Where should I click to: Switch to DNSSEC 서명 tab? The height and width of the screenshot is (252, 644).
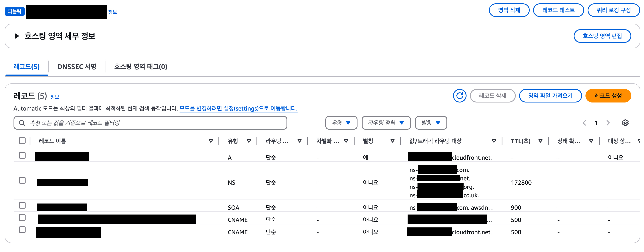pyautogui.click(x=77, y=67)
